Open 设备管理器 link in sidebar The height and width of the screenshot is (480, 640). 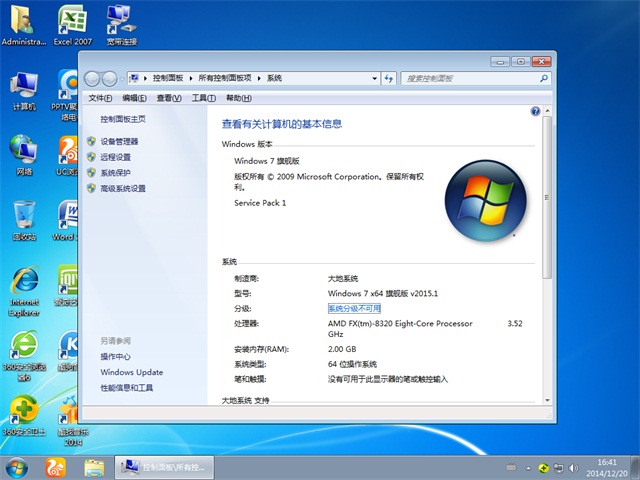point(119,142)
